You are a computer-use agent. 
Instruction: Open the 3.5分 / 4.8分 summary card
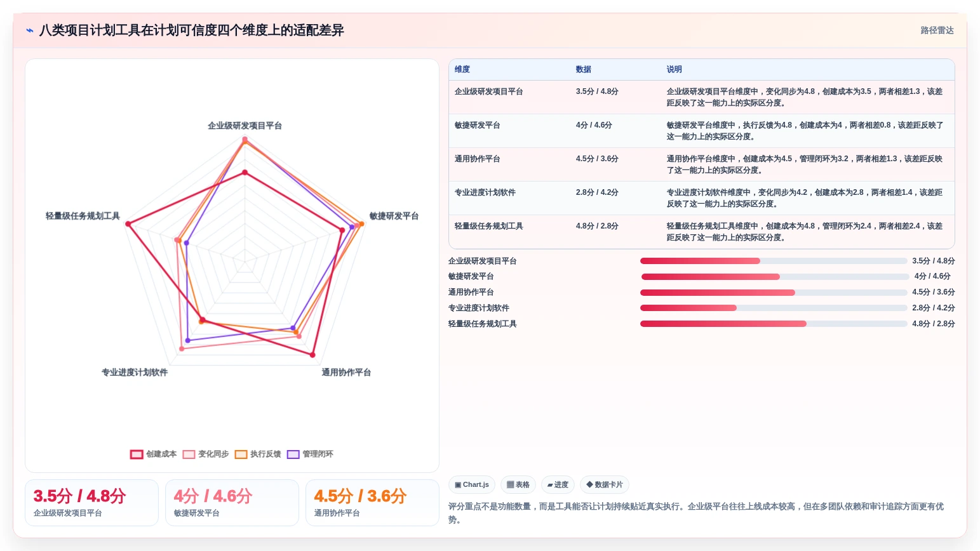point(91,503)
